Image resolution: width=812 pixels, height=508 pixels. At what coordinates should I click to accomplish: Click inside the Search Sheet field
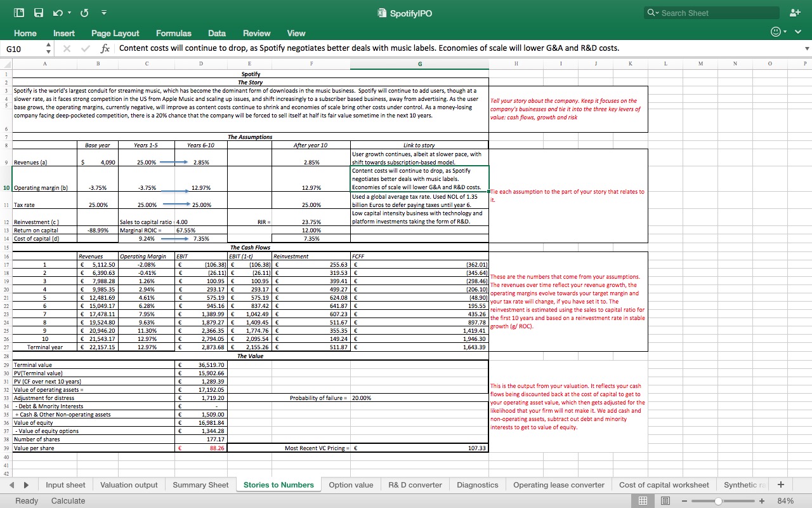tap(710, 12)
